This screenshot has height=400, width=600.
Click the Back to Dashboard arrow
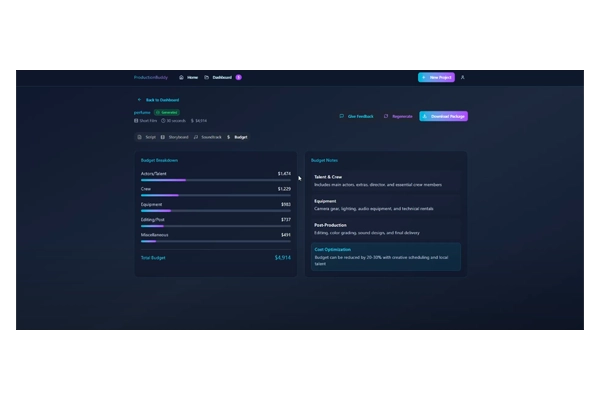pyautogui.click(x=139, y=100)
